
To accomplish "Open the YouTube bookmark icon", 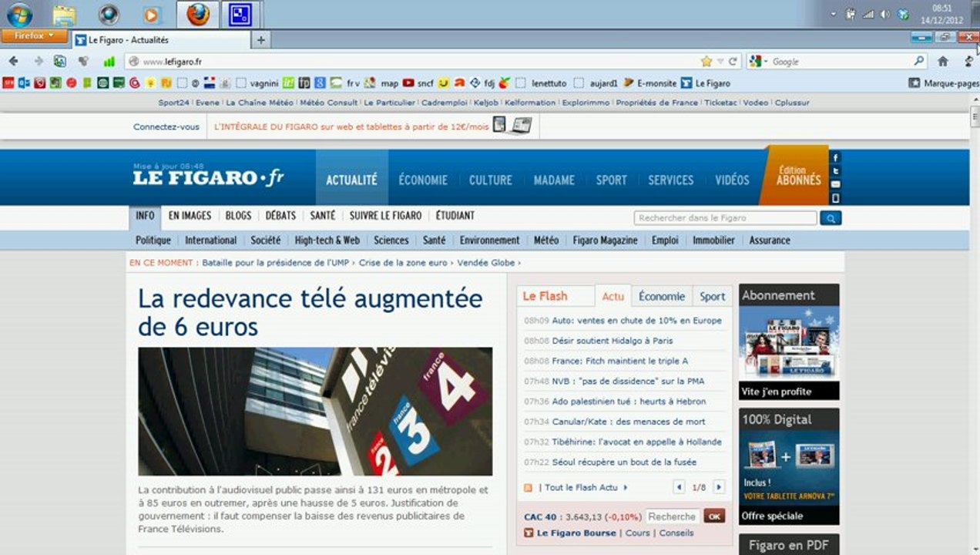I will pos(408,82).
